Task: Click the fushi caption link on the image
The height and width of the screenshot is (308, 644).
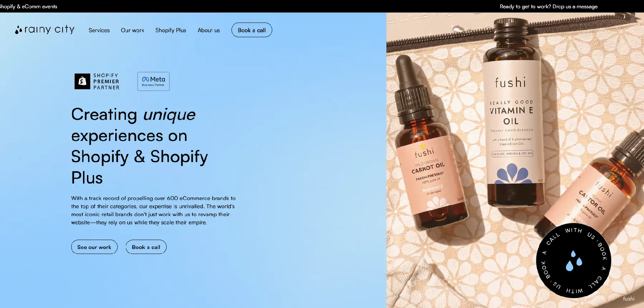Action: [x=629, y=299]
